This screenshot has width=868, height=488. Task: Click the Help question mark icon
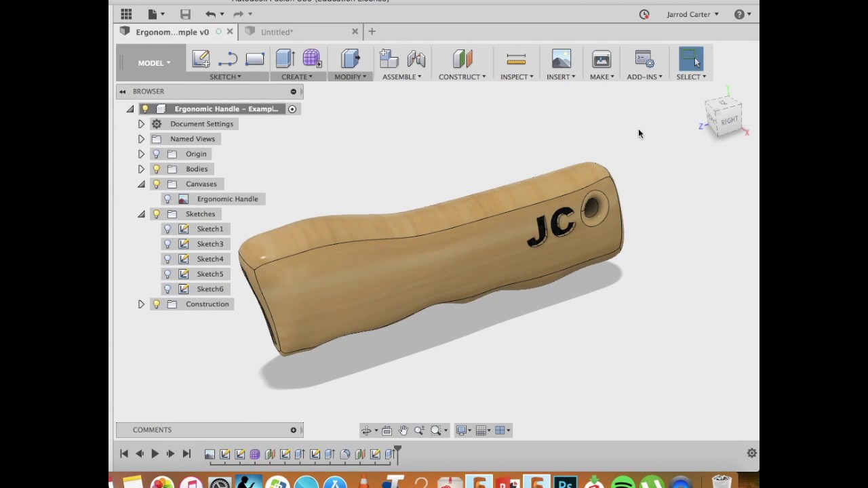[739, 14]
